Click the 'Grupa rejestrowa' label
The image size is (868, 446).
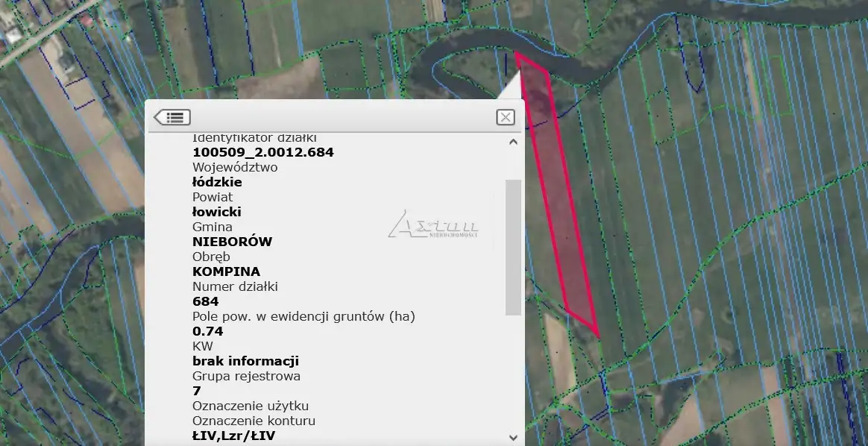pyautogui.click(x=246, y=376)
